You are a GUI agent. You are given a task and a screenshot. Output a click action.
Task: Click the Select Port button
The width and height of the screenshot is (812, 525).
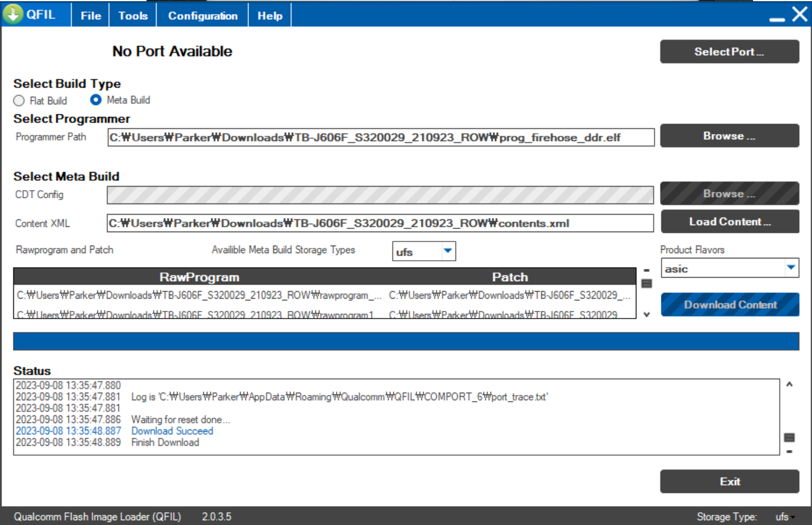click(x=729, y=51)
